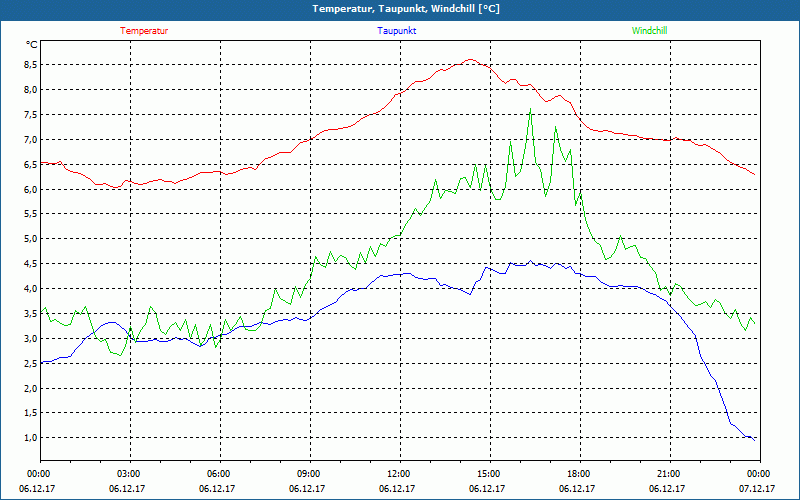
Task: Click the 1,0 y-axis value
Action: coord(31,438)
